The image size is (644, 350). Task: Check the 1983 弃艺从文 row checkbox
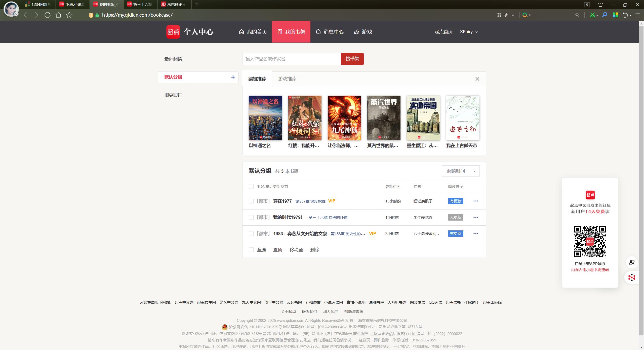251,234
